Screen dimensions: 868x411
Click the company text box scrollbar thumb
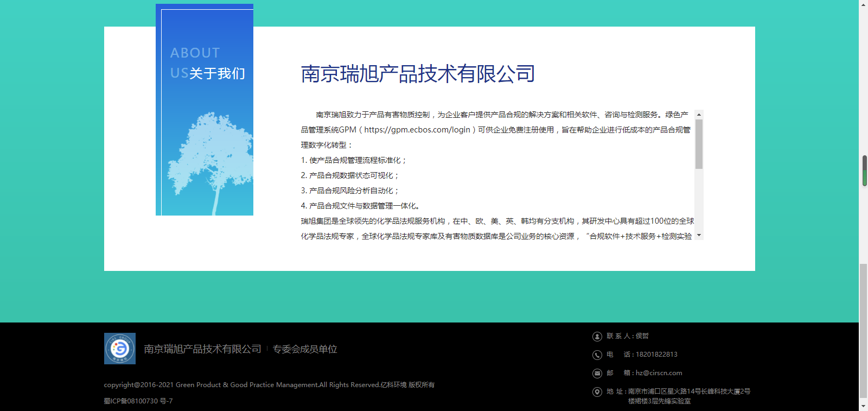(699, 144)
